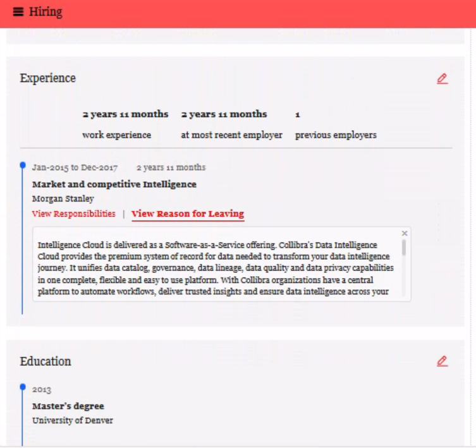Click the Jan-2015 to Dec-2017 date range
Screen dimensions: 476x448
click(x=75, y=167)
